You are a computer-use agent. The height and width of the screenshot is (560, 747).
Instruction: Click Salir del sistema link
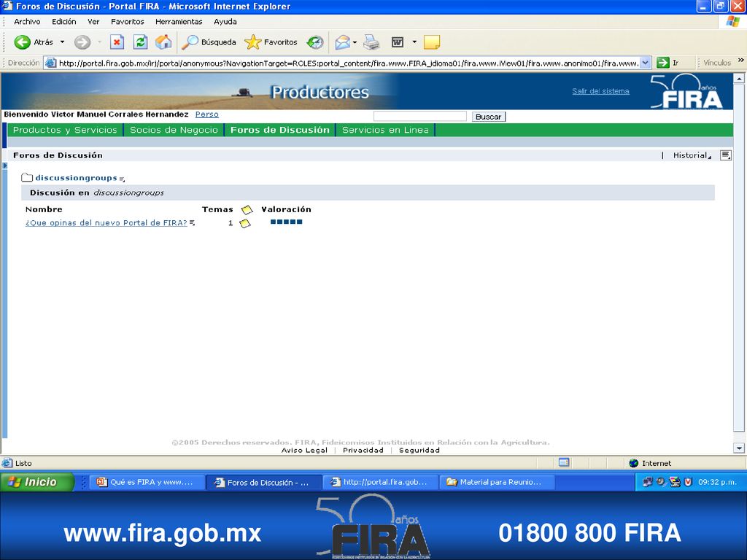coord(601,91)
